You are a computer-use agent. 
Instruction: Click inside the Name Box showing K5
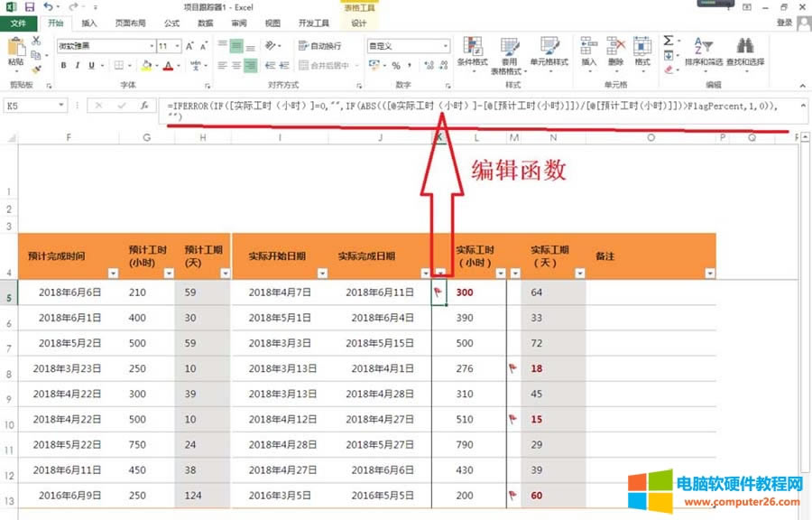point(32,105)
